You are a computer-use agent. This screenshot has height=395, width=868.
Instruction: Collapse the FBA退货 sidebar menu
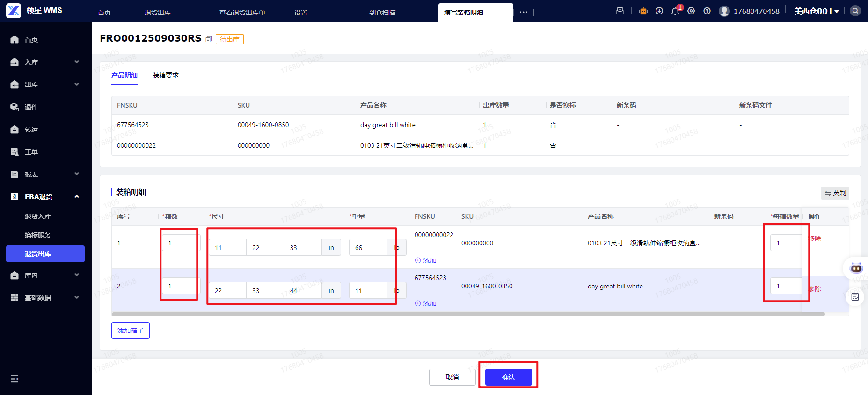click(x=77, y=196)
